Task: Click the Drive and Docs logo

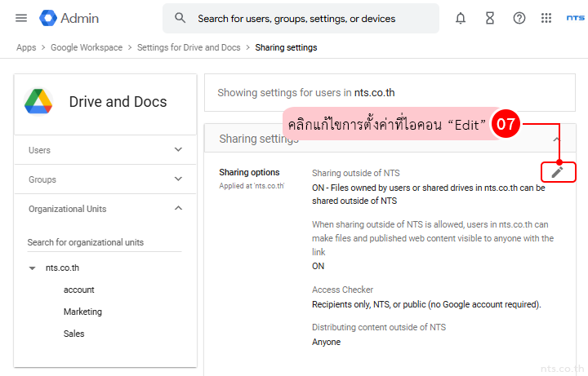Action: coord(38,101)
